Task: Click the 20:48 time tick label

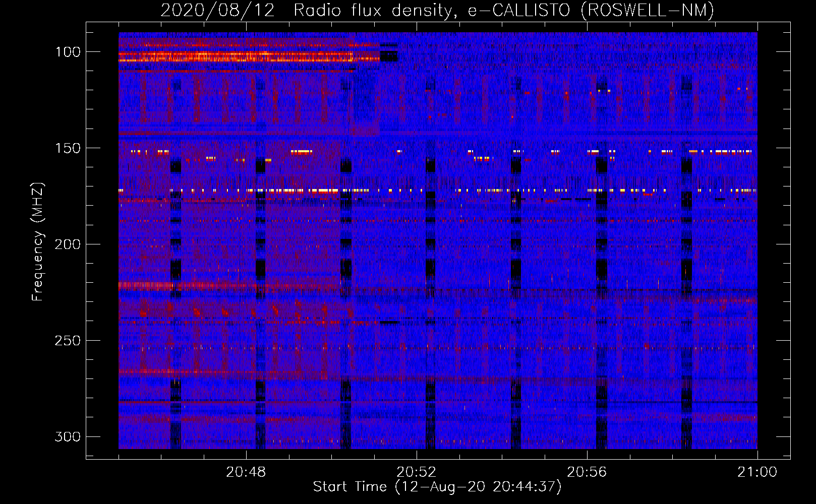Action: pyautogui.click(x=246, y=472)
